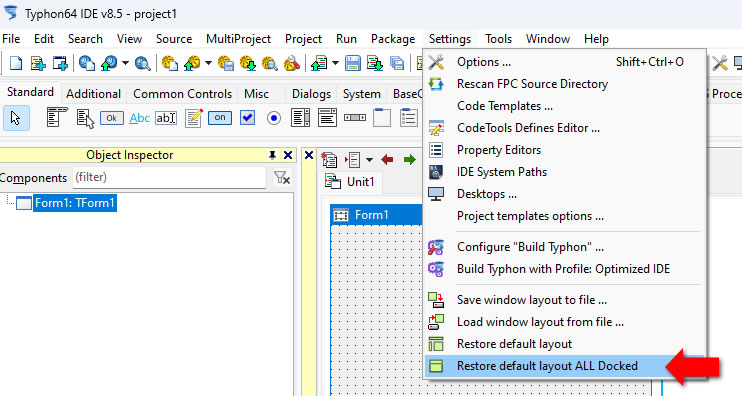Screen dimensions: 742x396
Task: Open the Help menu
Action: (596, 39)
